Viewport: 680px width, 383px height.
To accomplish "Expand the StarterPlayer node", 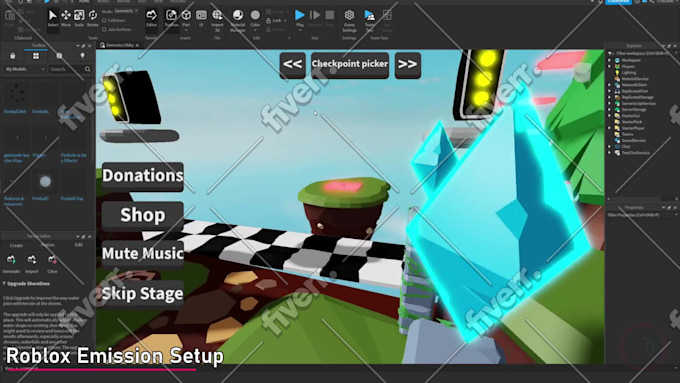I will (x=610, y=128).
